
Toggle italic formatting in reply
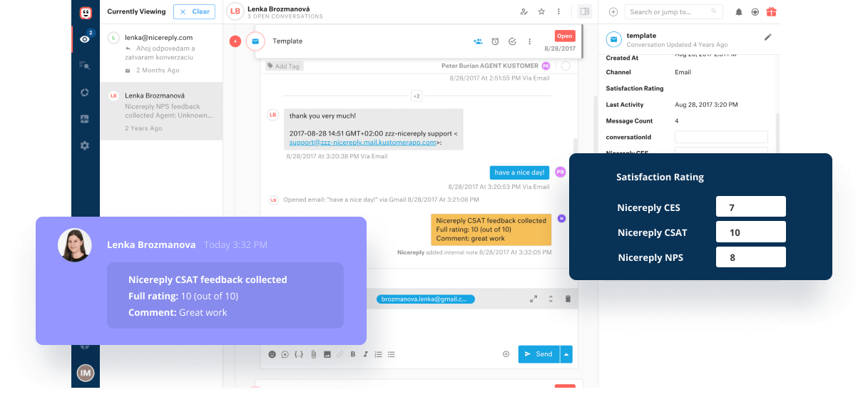click(x=366, y=354)
